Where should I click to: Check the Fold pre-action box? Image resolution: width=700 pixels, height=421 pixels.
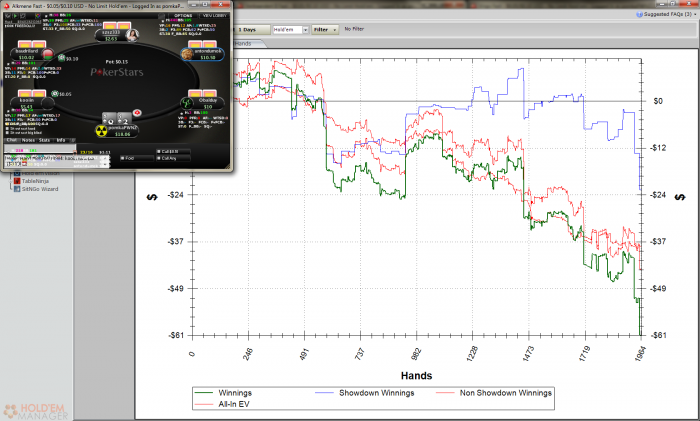122,158
